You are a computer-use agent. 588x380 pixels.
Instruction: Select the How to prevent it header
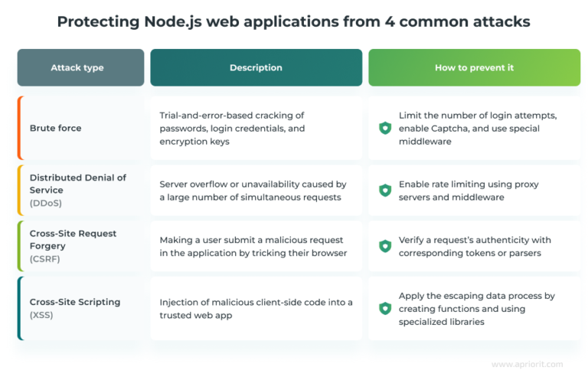tap(474, 67)
